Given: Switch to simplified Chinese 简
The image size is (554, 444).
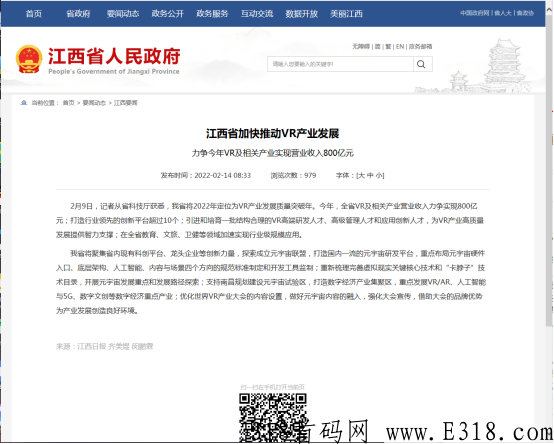Looking at the screenshot, I should (377, 46).
